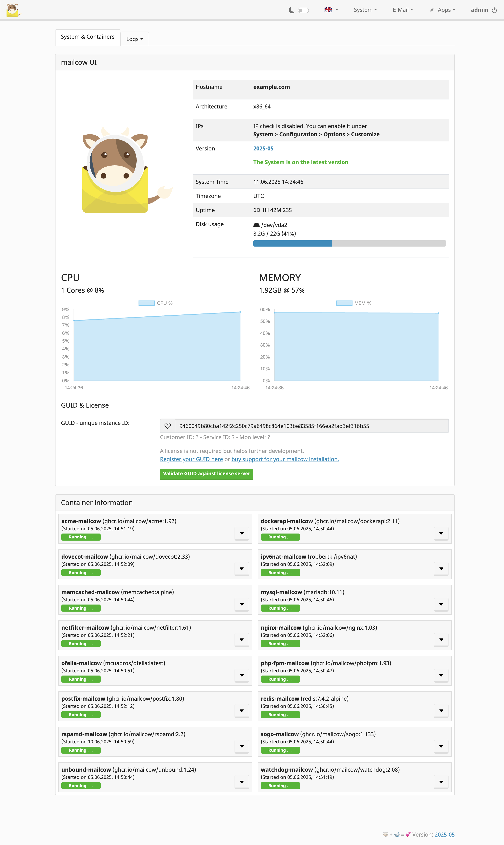Click the large mailcow mascot image
Screen dimensions: 504x845
coord(127,170)
